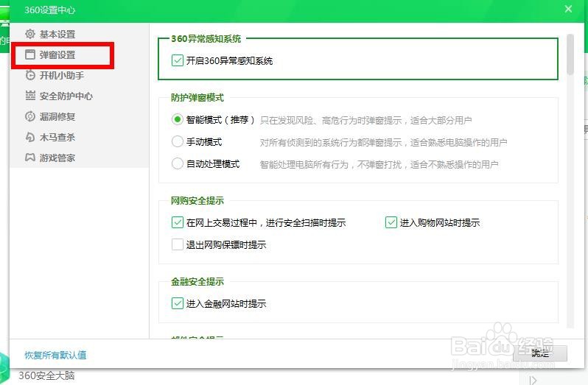
Task: Select 手动模式 radio button
Action: tap(177, 141)
